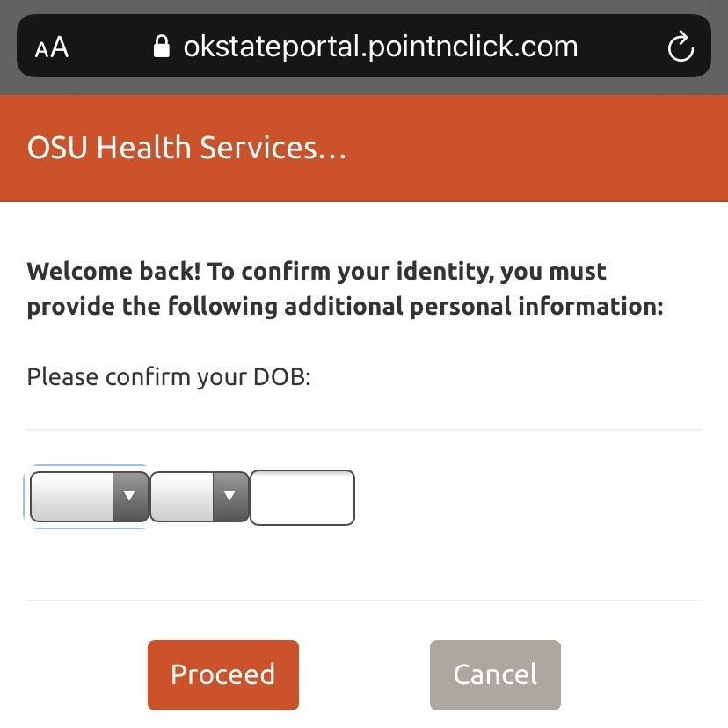Focus the empty year text box
728x728 pixels.
302,497
